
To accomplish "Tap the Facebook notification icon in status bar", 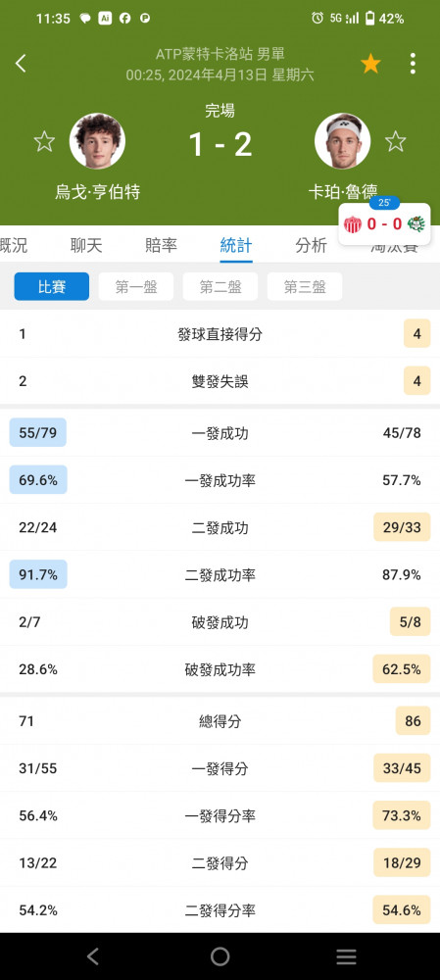I will coord(125,19).
